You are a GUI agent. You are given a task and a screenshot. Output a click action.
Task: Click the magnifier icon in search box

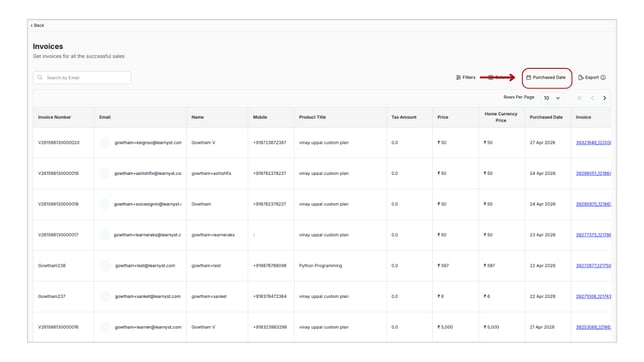[40, 77]
